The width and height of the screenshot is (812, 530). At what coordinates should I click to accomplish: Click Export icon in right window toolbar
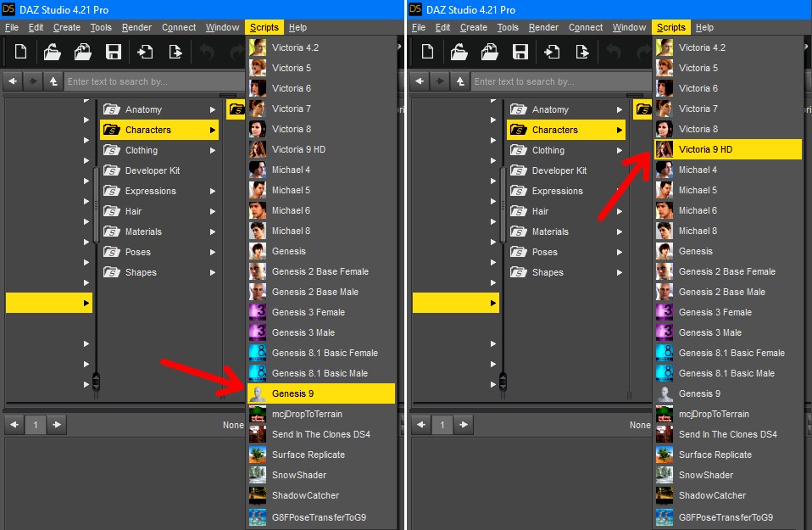pos(582,51)
